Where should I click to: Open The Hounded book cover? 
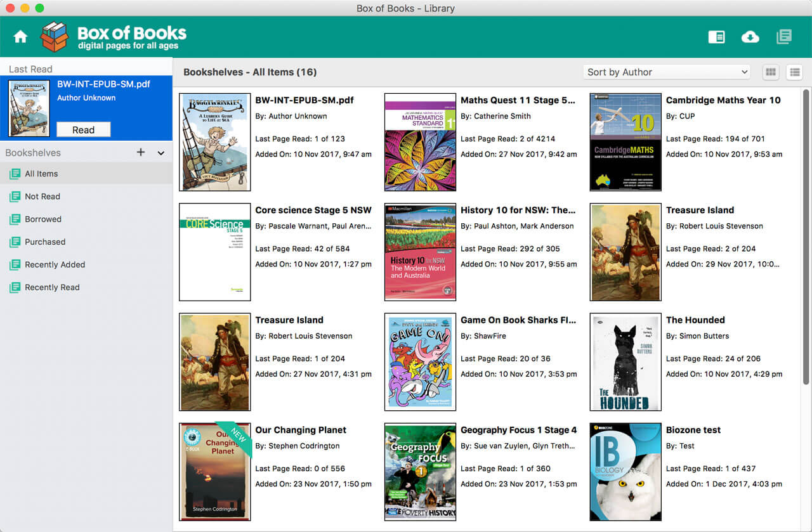point(625,362)
